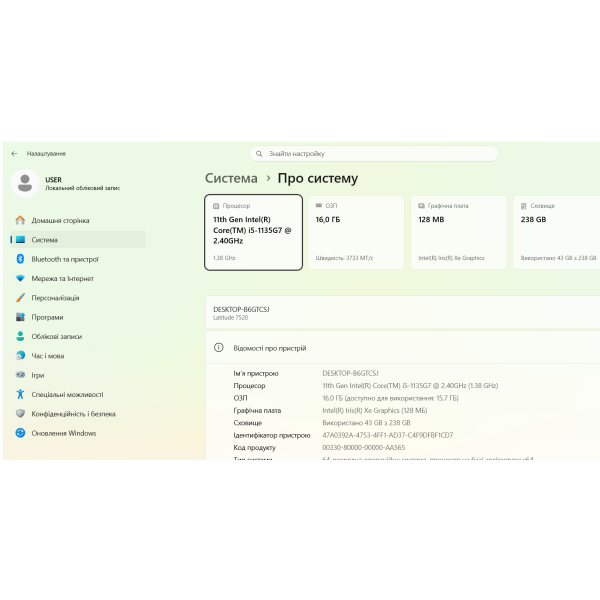This screenshot has width=600, height=600.
Task: Open Облікові записи section
Action: pyautogui.click(x=78, y=336)
